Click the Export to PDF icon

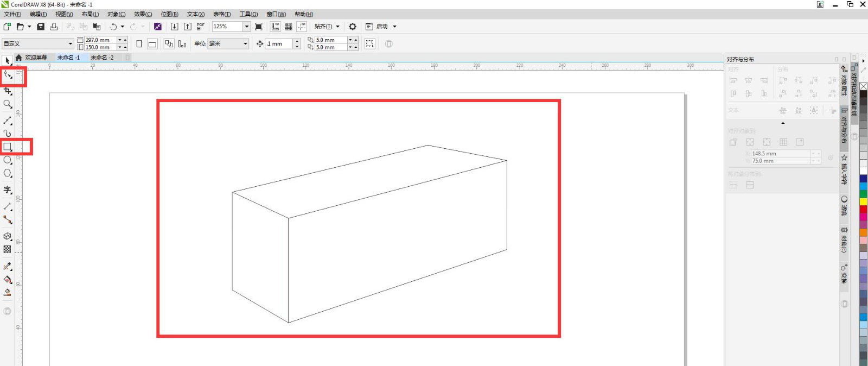[x=200, y=27]
